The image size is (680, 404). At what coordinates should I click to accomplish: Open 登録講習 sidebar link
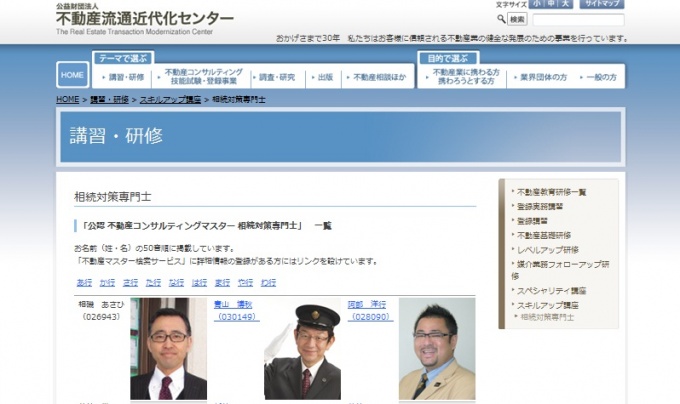(x=532, y=221)
